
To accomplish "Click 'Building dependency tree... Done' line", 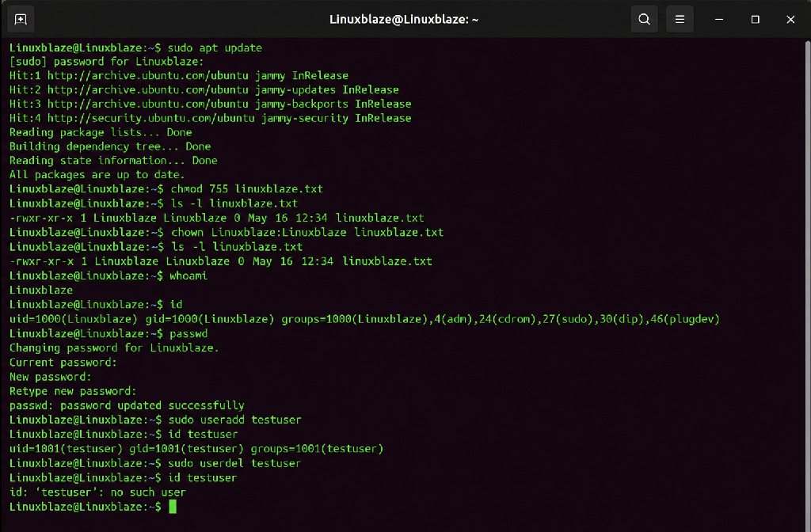I will click(110, 146).
